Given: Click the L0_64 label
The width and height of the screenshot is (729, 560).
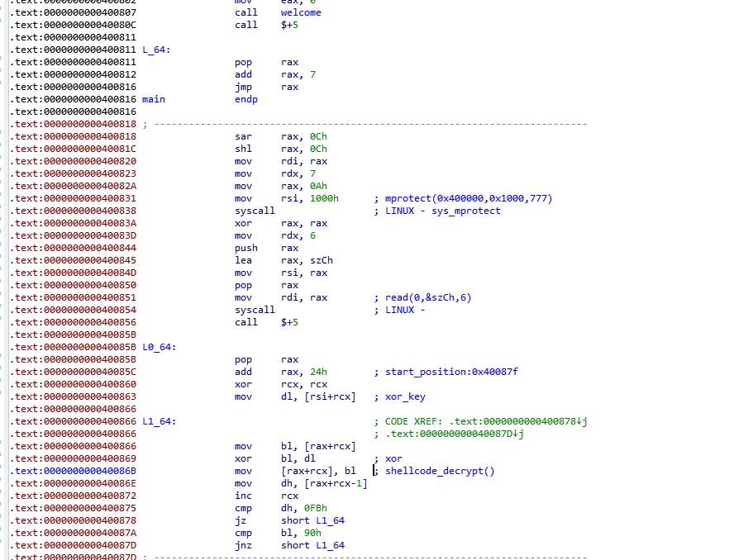Looking at the screenshot, I should click(159, 347).
